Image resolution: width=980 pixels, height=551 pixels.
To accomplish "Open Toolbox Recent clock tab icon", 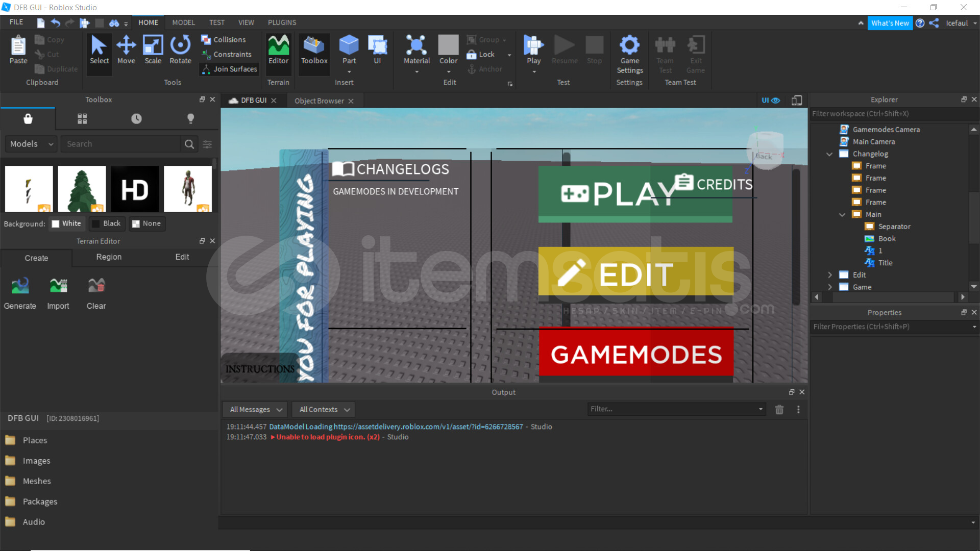I will click(x=136, y=119).
